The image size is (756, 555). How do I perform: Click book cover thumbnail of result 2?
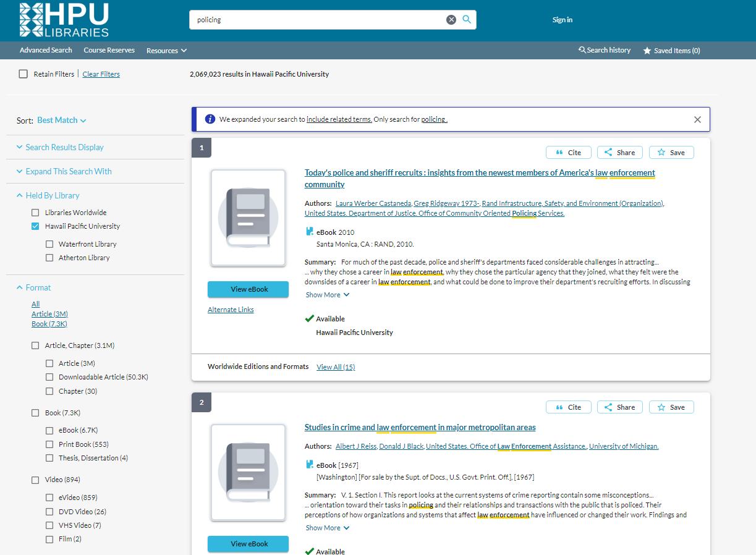point(248,473)
